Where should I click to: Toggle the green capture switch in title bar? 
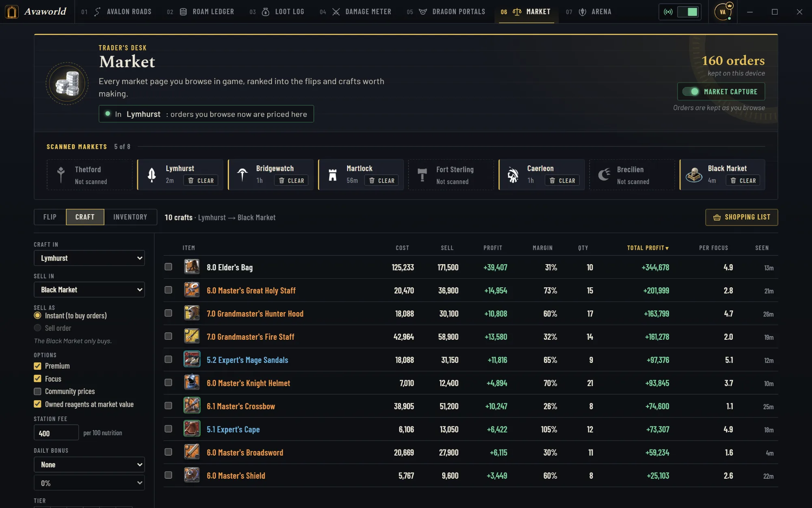click(688, 12)
